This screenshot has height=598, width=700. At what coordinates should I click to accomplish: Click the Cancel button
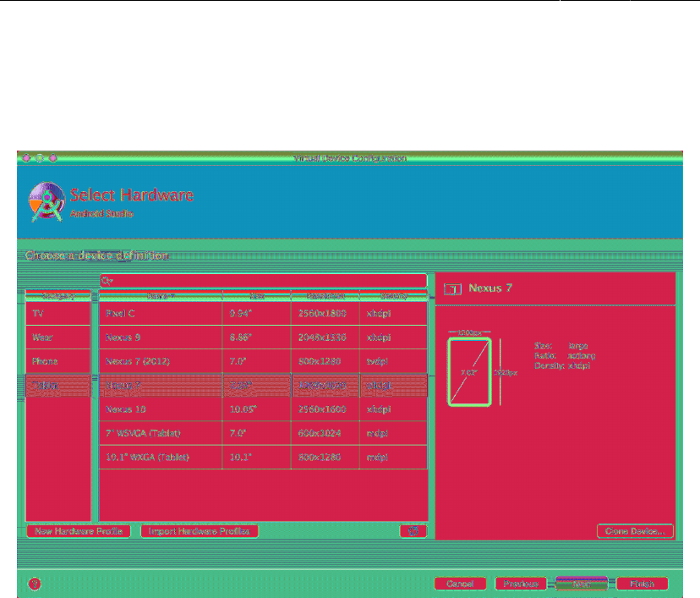[x=460, y=584]
